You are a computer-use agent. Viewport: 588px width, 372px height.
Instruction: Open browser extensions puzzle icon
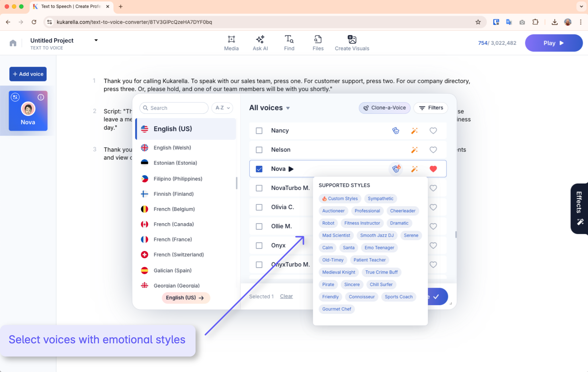click(x=535, y=22)
